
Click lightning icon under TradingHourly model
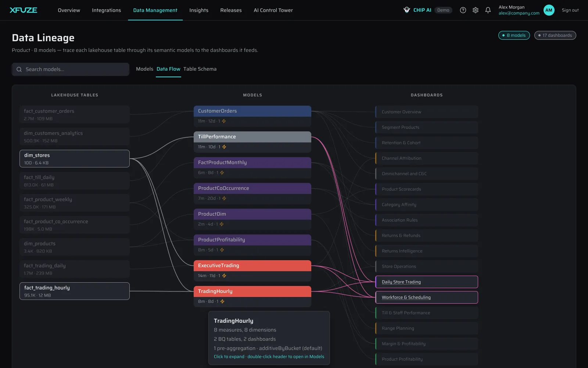(x=222, y=301)
